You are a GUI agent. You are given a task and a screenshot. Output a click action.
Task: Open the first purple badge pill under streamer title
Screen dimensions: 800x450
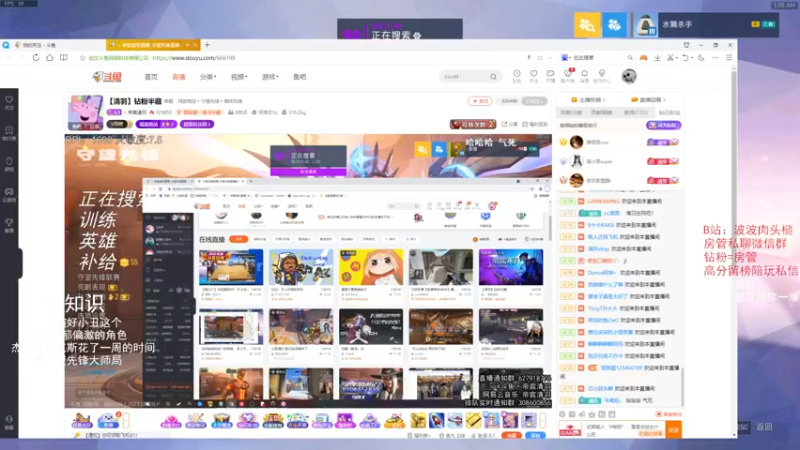coord(156,124)
